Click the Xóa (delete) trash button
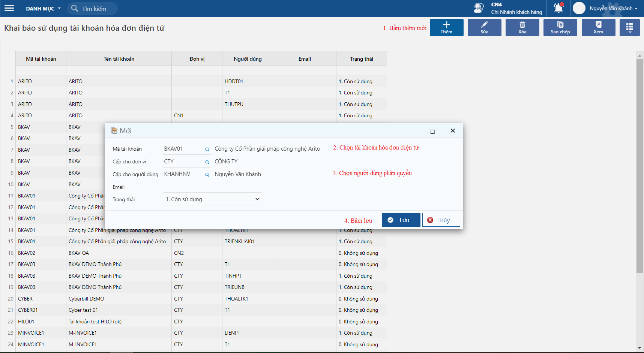 pyautogui.click(x=522, y=28)
